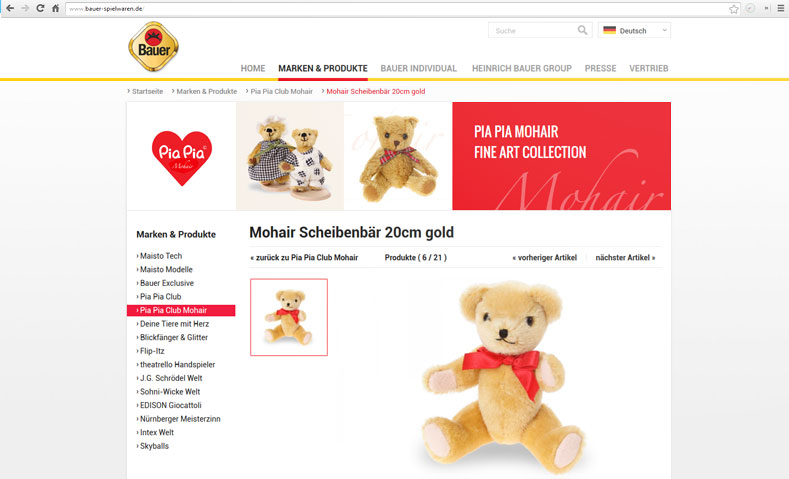Click the Pia Pia Mohair heart logo
Viewport: 789px width, 479px height.
[182, 157]
